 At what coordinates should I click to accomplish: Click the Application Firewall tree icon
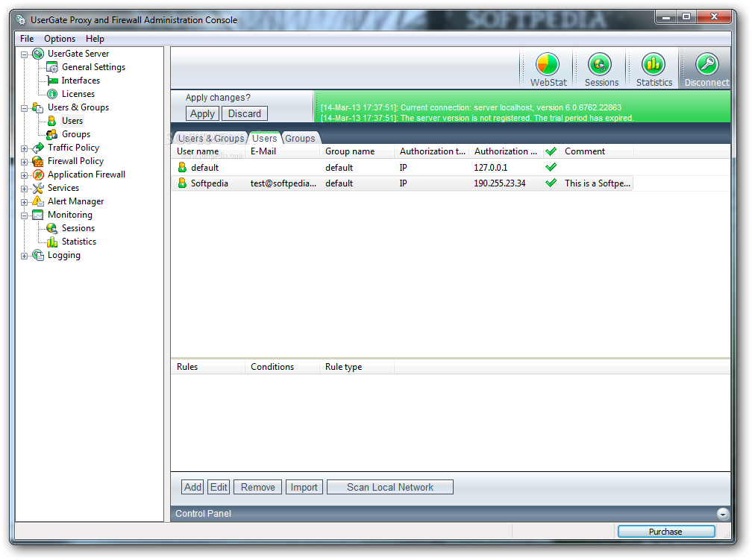[x=38, y=174]
